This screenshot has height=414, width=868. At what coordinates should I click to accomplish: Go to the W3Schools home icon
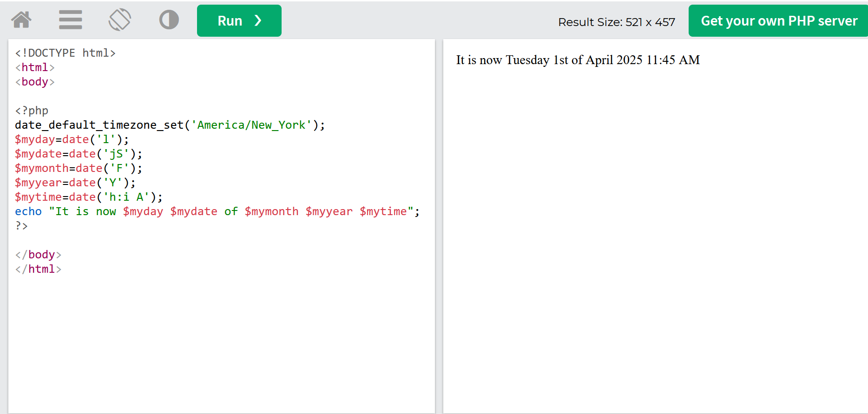coord(21,20)
